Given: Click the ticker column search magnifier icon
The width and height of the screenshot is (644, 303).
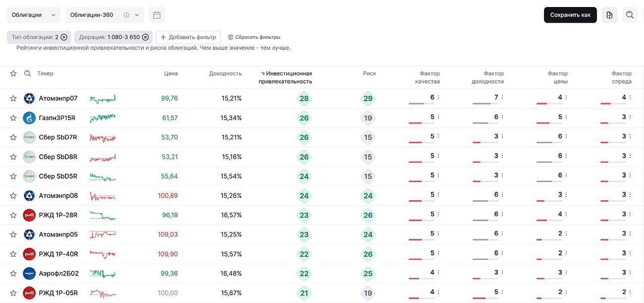Looking at the screenshot, I should (28, 73).
